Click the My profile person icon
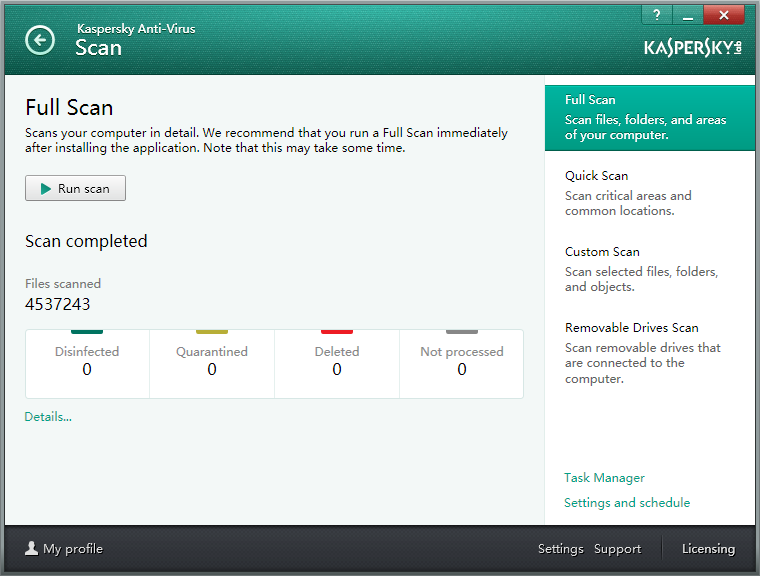The image size is (760, 576). click(31, 548)
